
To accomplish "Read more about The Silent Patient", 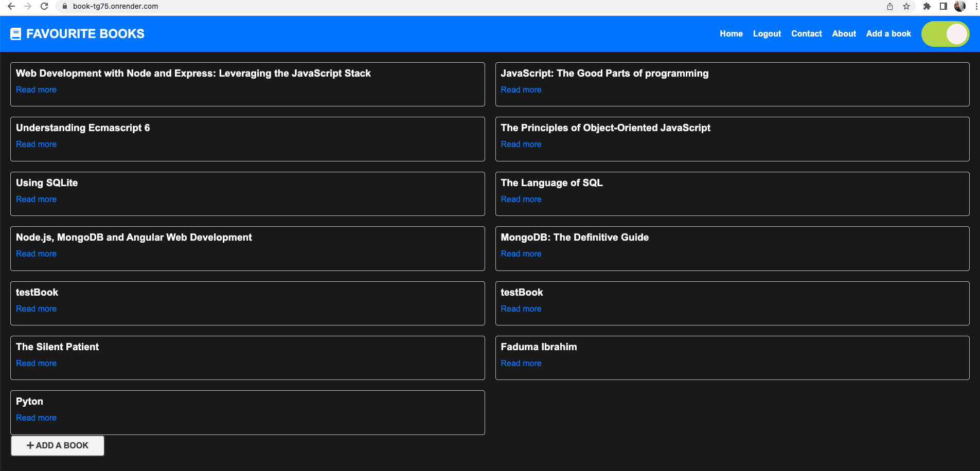I will pyautogui.click(x=36, y=363).
